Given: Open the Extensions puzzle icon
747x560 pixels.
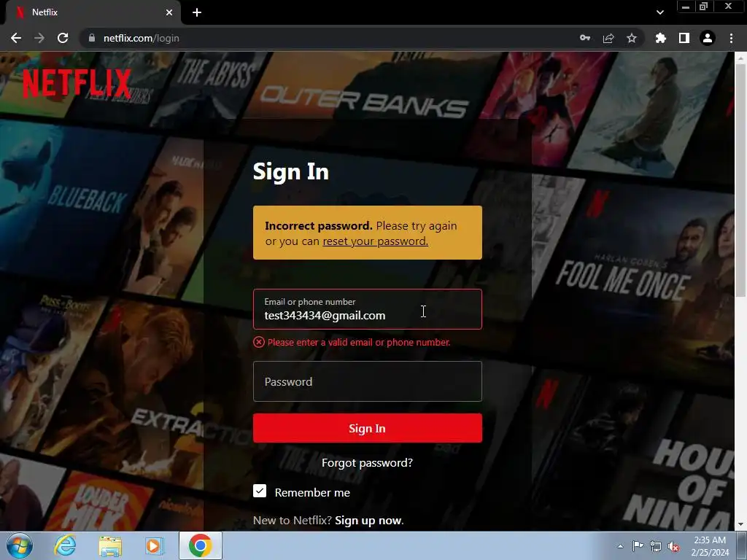Looking at the screenshot, I should point(660,38).
